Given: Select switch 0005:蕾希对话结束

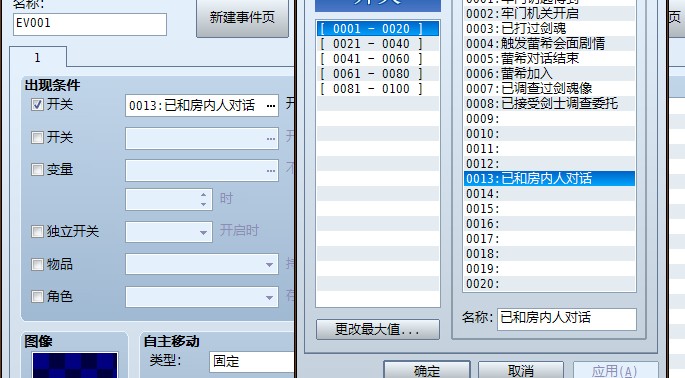Looking at the screenshot, I should click(549, 59).
